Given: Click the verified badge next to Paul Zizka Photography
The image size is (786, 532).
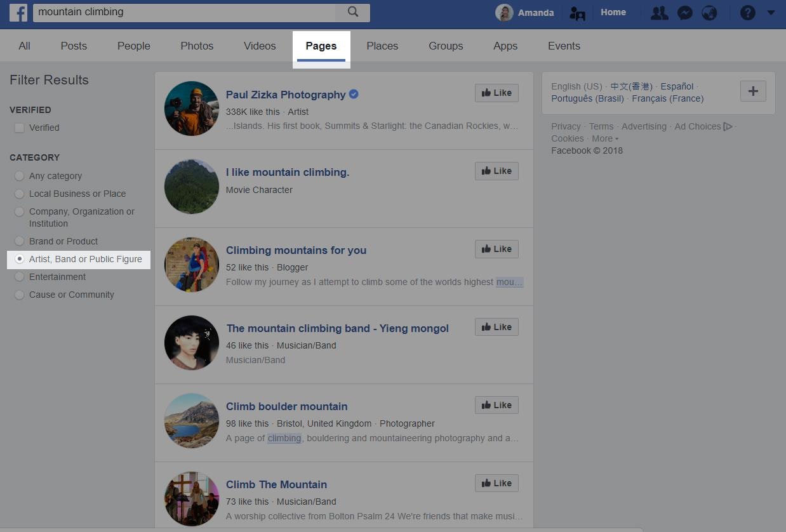Looking at the screenshot, I should 353,94.
